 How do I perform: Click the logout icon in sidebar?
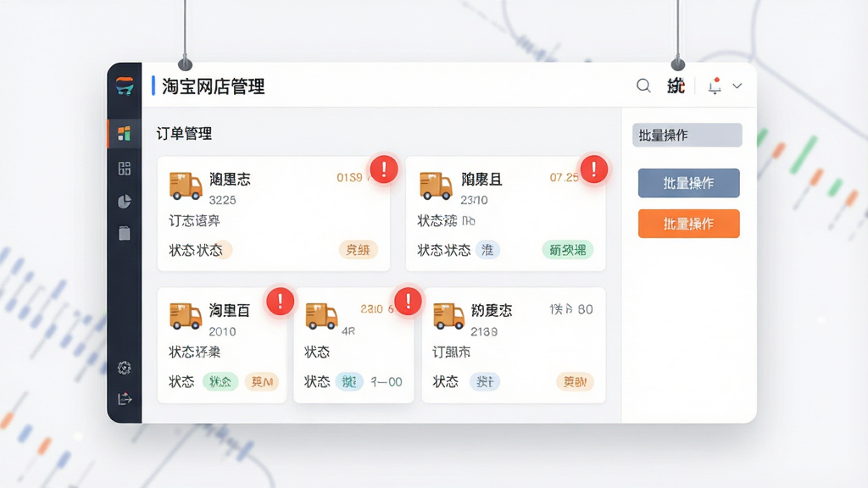125,399
